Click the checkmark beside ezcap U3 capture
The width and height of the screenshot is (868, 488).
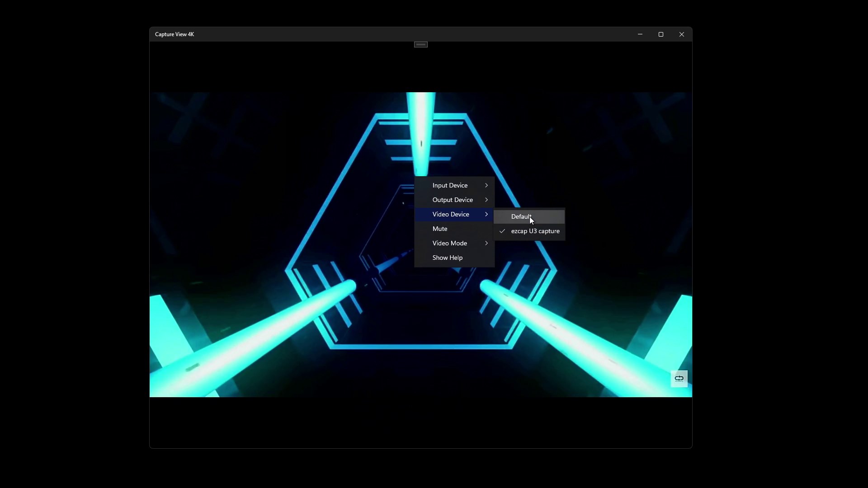502,231
